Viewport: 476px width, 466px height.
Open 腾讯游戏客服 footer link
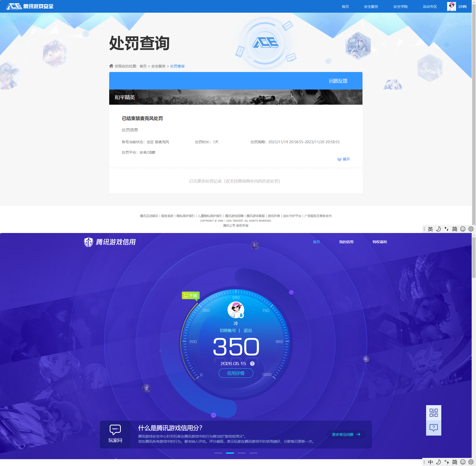coord(256,216)
